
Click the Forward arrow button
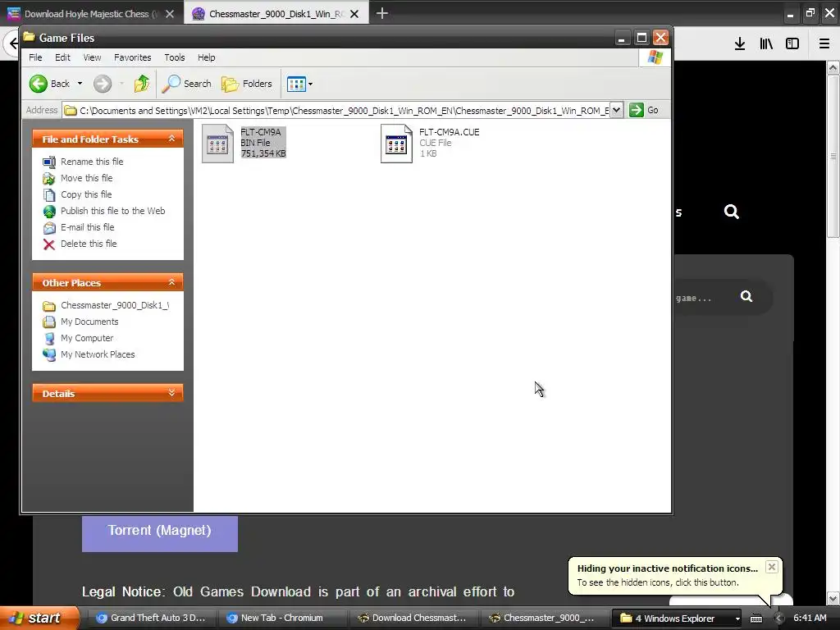(x=103, y=84)
